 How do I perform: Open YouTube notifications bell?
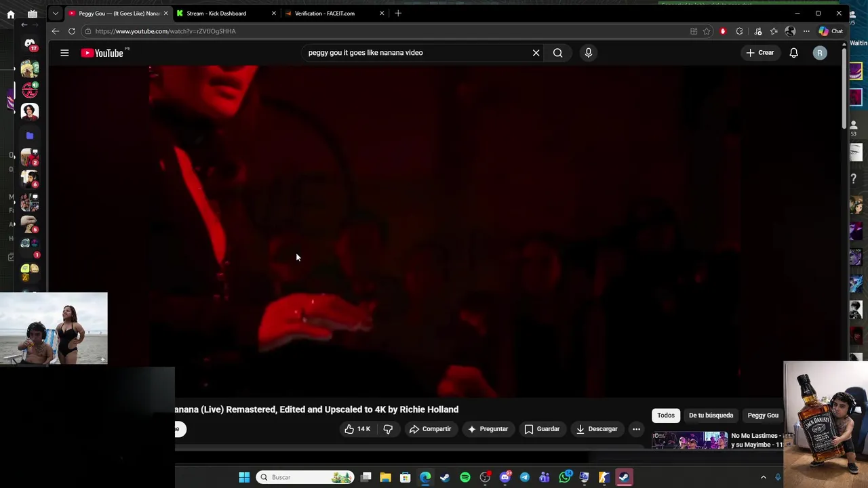[x=793, y=53]
